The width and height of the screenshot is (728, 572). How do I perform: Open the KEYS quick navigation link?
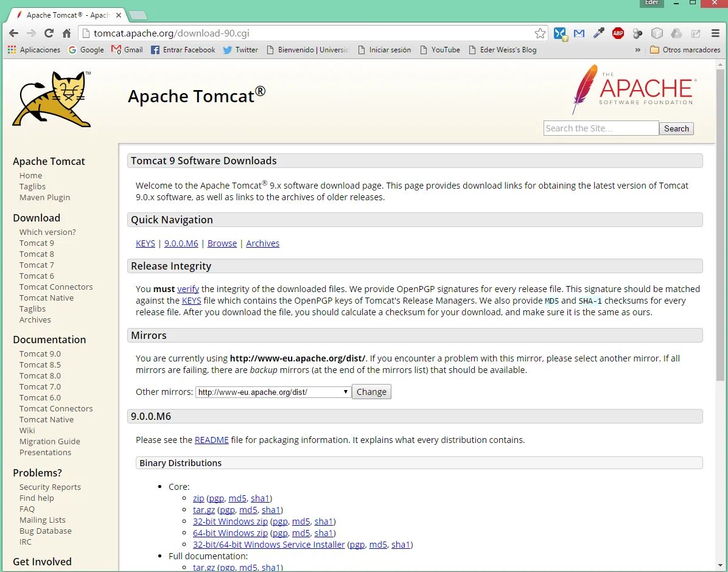pos(145,243)
